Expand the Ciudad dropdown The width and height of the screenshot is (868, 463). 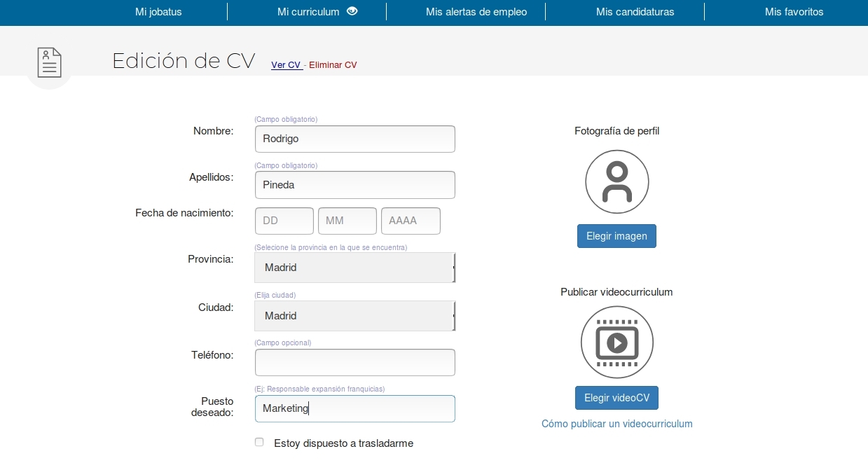coord(354,316)
